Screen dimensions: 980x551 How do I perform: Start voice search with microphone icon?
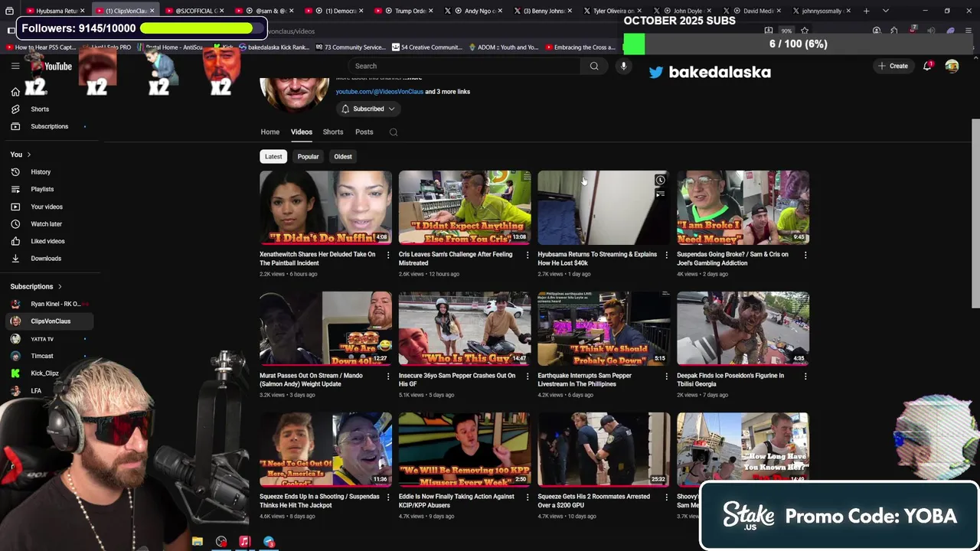point(623,67)
